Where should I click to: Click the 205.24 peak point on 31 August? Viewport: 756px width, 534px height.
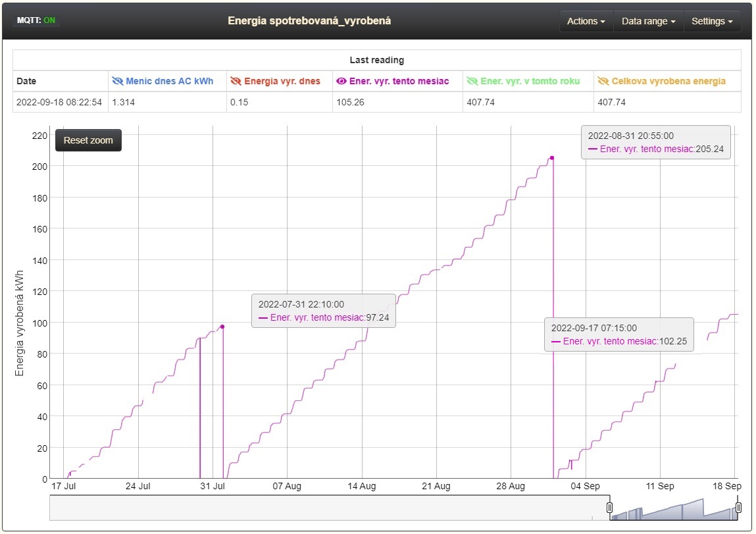click(551, 158)
